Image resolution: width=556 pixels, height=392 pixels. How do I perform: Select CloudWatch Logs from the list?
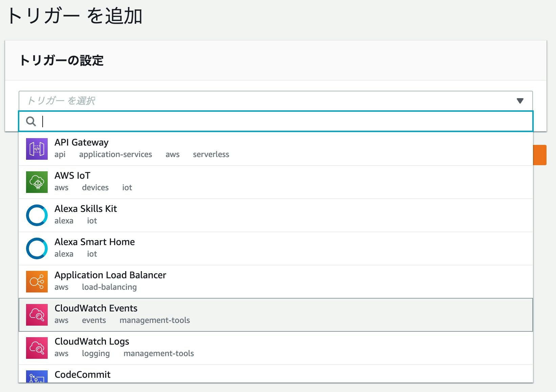tap(276, 348)
